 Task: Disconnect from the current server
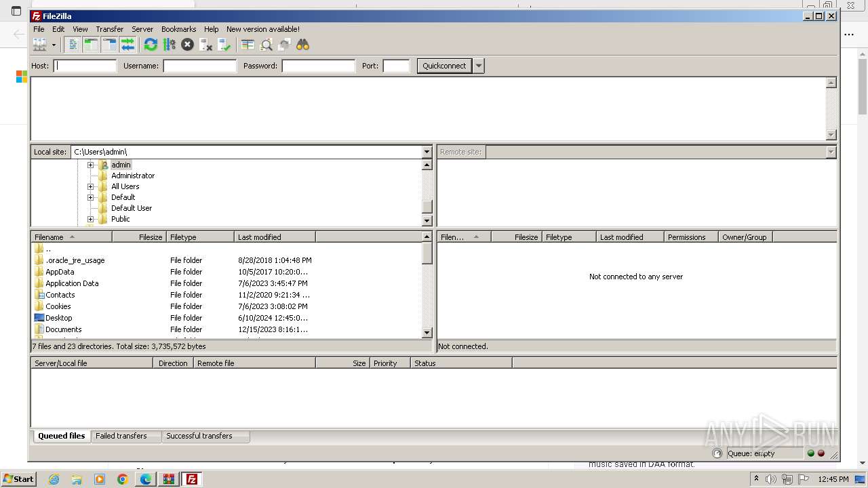pyautogui.click(x=206, y=45)
